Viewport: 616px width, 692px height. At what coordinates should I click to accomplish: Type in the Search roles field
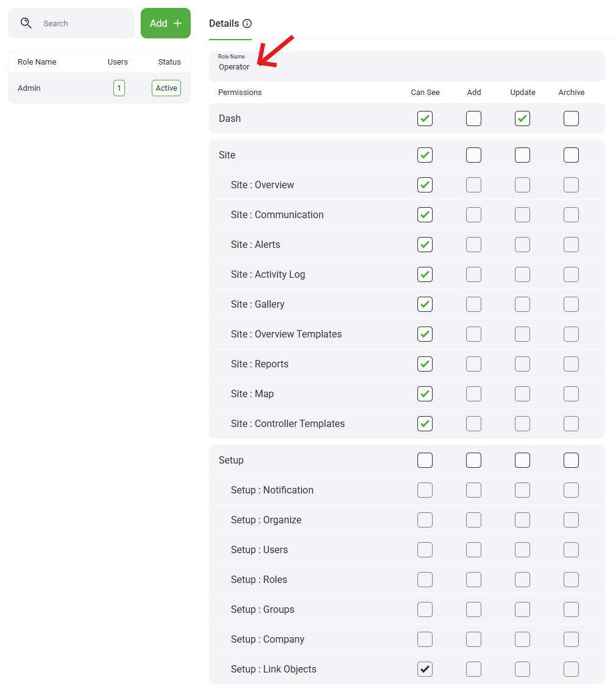(85, 24)
